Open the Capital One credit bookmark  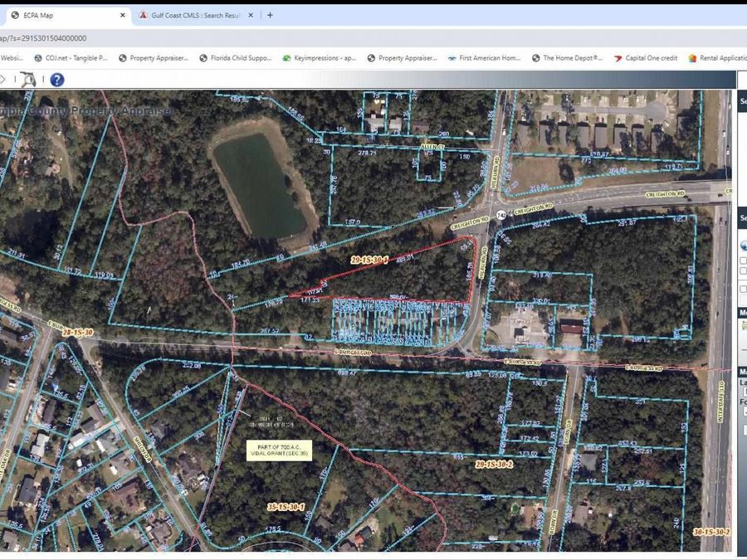tap(646, 58)
